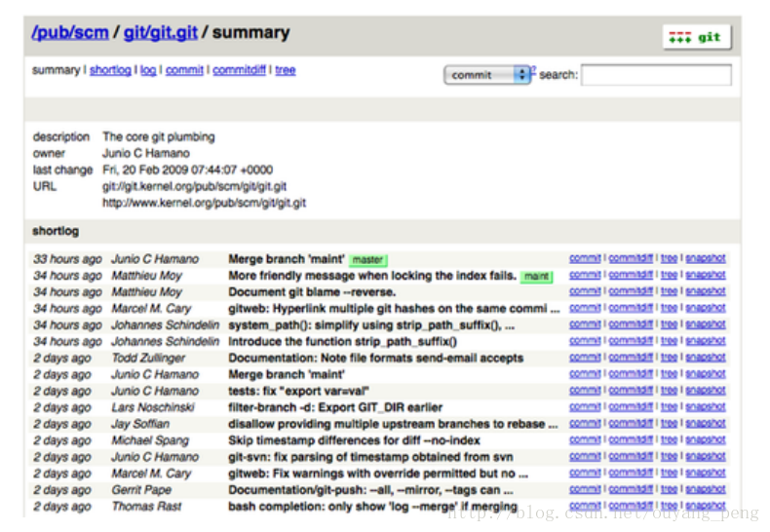This screenshot has width=770, height=532.
Task: Open 'Documentation: Note file formats send-email' commit
Action: pyautogui.click(x=375, y=359)
